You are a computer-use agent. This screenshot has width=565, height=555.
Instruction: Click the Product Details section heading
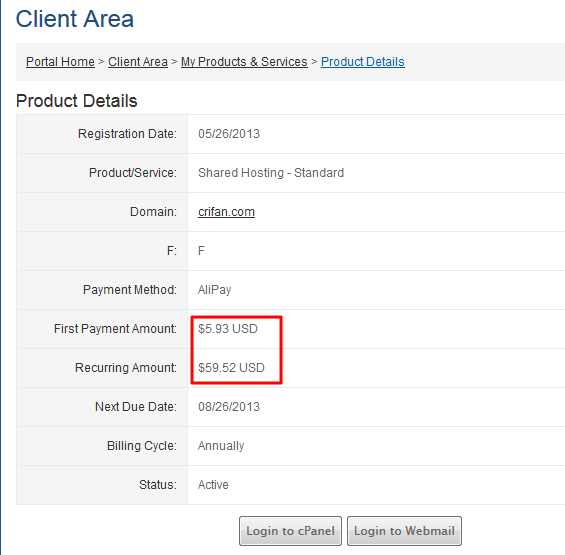pyautogui.click(x=77, y=101)
